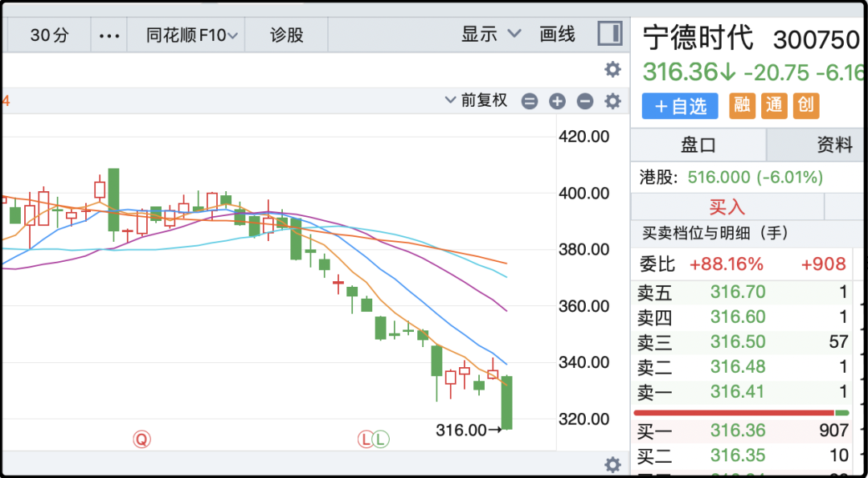Click the 买入 buy button
The height and width of the screenshot is (478, 868).
coord(727,207)
